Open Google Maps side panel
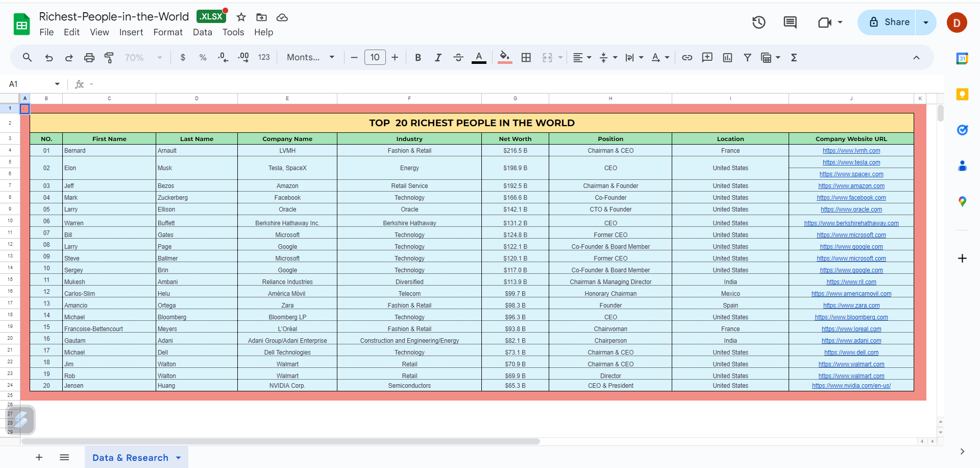The height and width of the screenshot is (468, 980). pyautogui.click(x=962, y=202)
